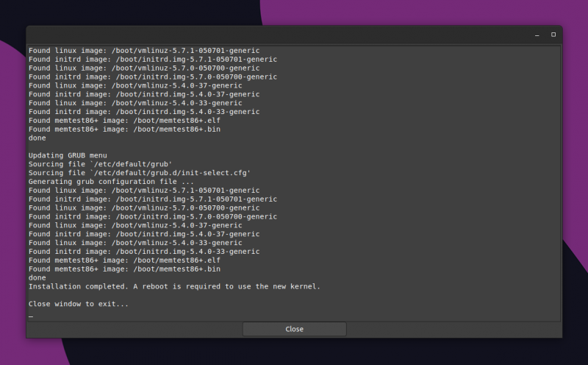Select the "Close window to exit..." line
Screen dimensions: 588x365
[79, 304]
